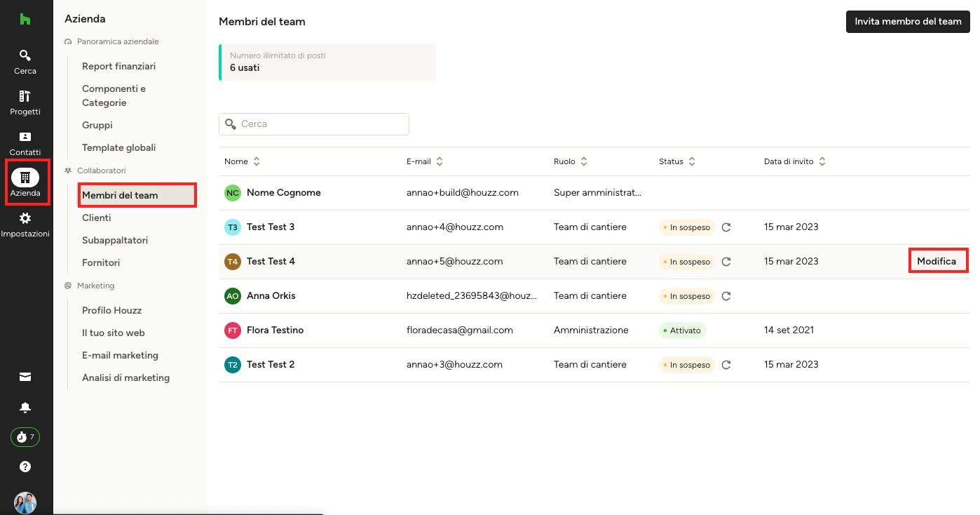Open Subappaltatori menu item
The height and width of the screenshot is (515, 980).
coord(115,240)
